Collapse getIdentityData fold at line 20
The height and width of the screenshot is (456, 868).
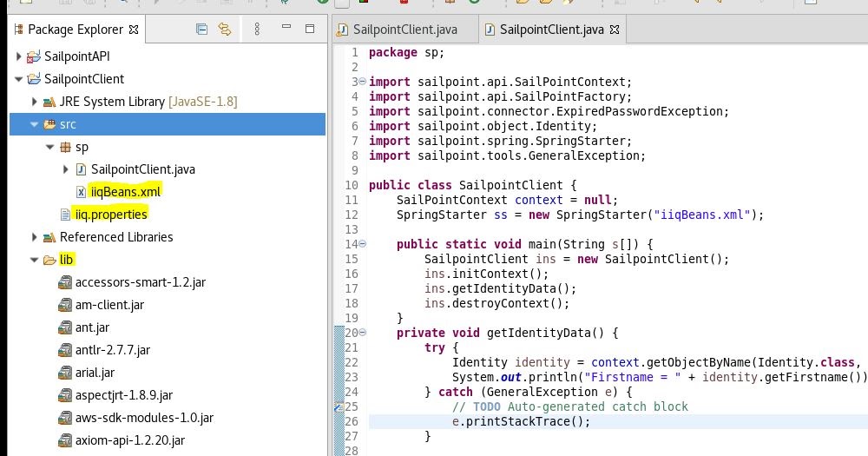coord(363,333)
